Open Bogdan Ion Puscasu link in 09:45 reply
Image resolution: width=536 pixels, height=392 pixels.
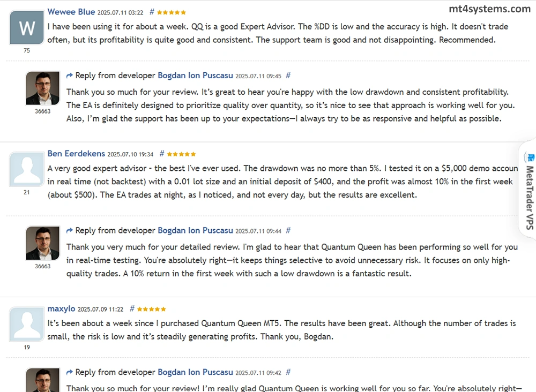[x=195, y=76]
